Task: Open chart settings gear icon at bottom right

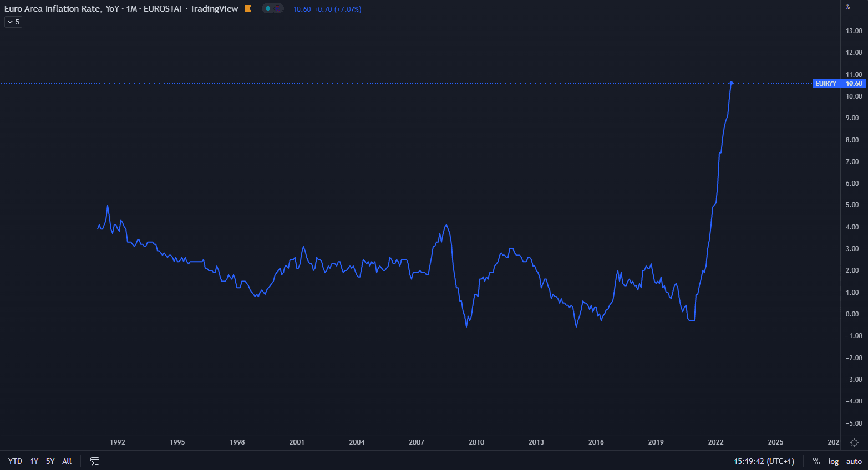Action: click(854, 442)
